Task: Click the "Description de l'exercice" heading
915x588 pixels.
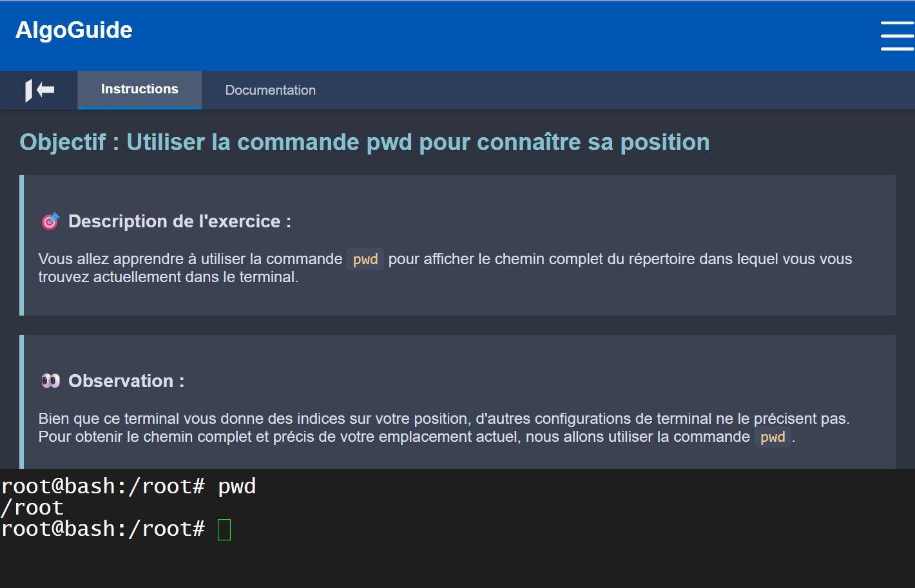Action: (180, 222)
